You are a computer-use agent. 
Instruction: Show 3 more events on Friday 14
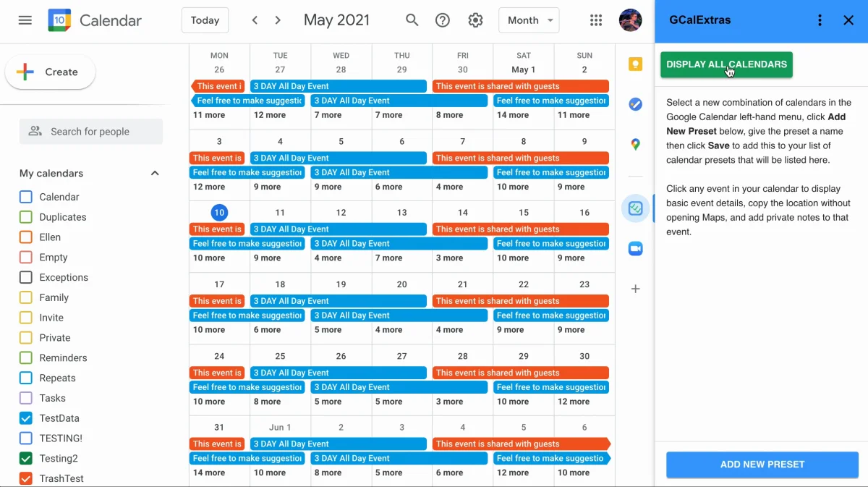(x=449, y=258)
